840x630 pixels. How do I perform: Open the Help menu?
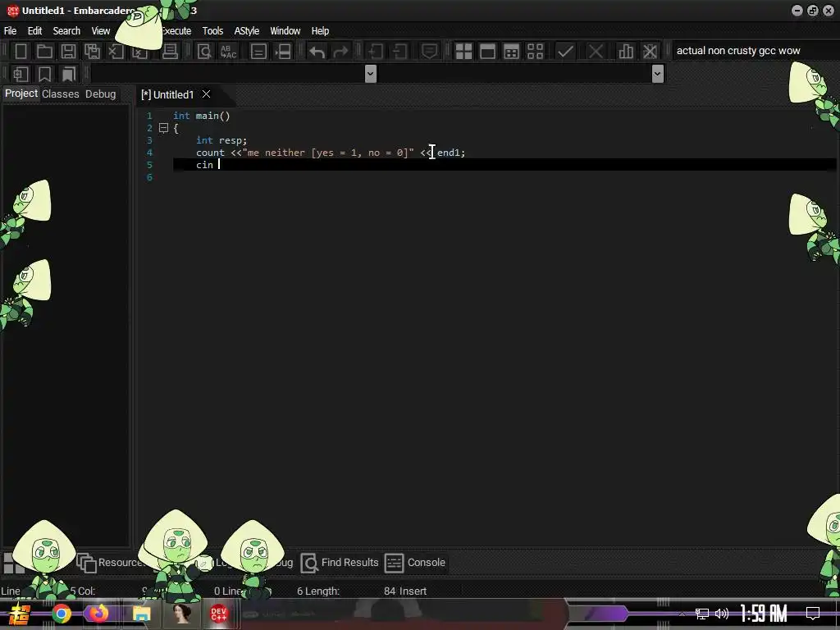pyautogui.click(x=321, y=30)
